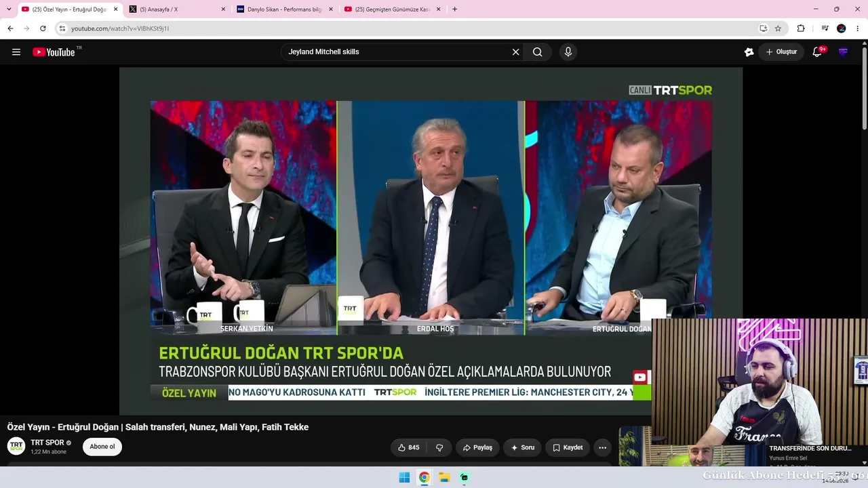This screenshot has height=488, width=868.
Task: Open the 'TRANSFERİNDE SON DURU...' recommended video title
Action: tap(810, 449)
